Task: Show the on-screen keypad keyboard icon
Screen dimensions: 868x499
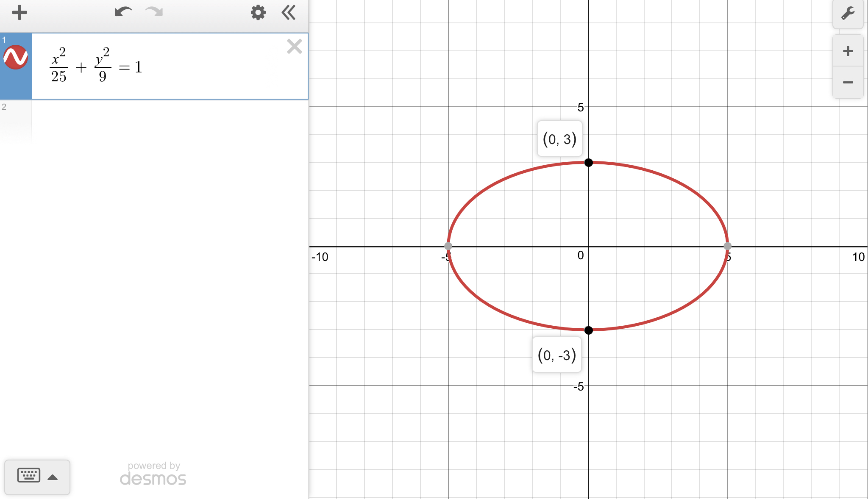Action: [29, 476]
